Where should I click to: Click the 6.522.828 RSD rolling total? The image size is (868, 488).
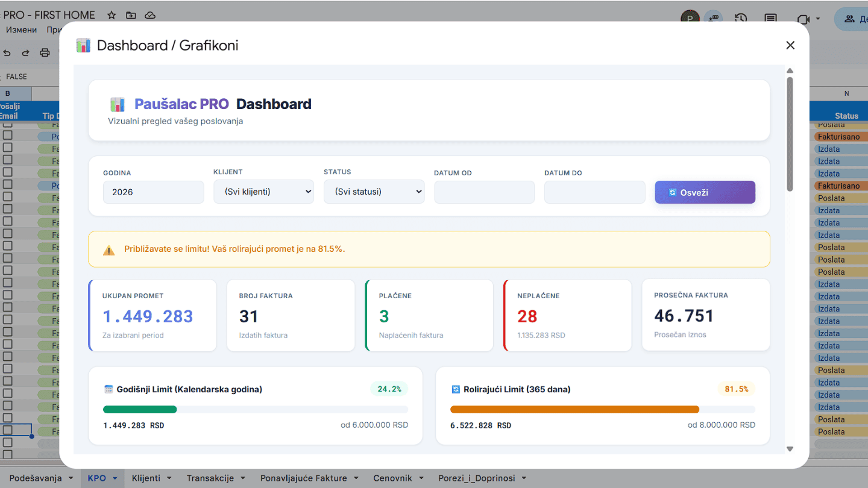[x=480, y=425]
